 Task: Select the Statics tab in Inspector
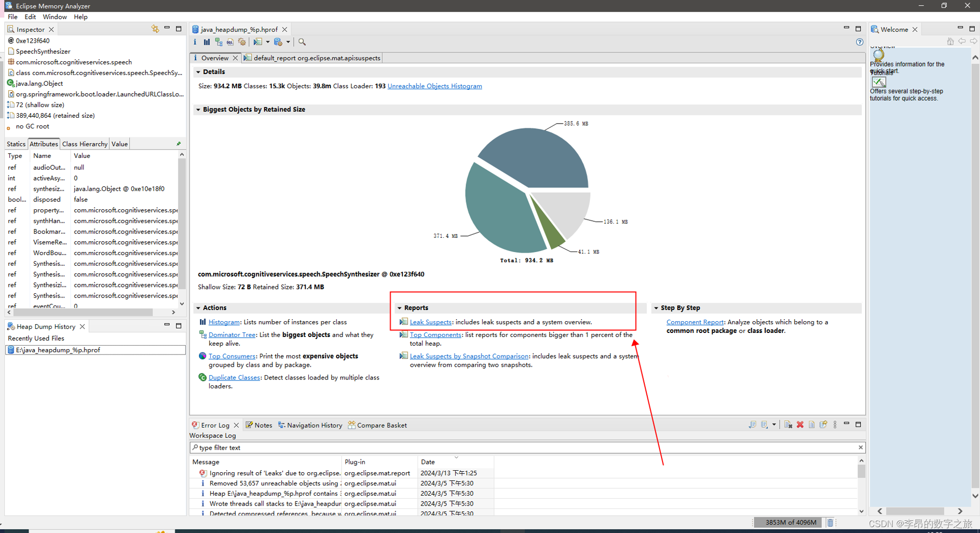14,144
